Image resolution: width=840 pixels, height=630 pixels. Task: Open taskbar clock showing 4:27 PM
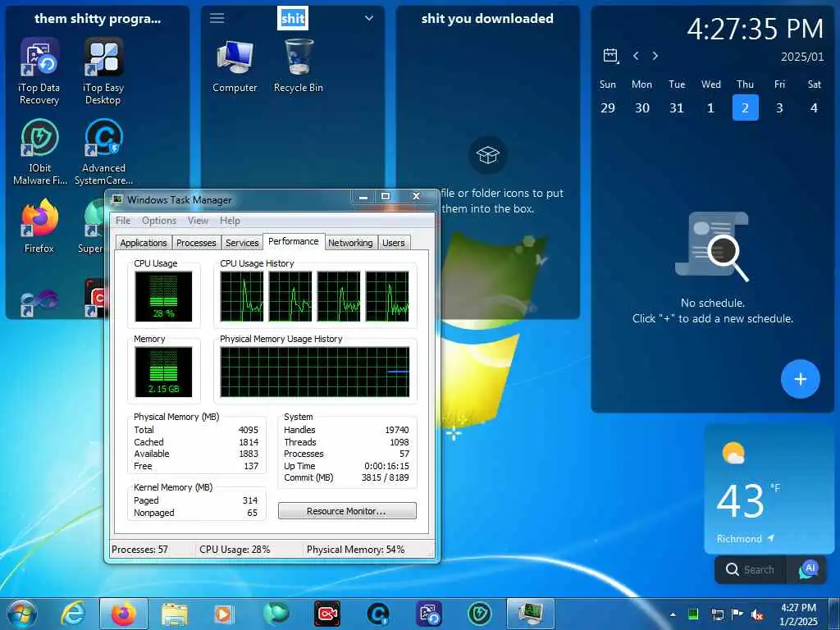tap(799, 614)
